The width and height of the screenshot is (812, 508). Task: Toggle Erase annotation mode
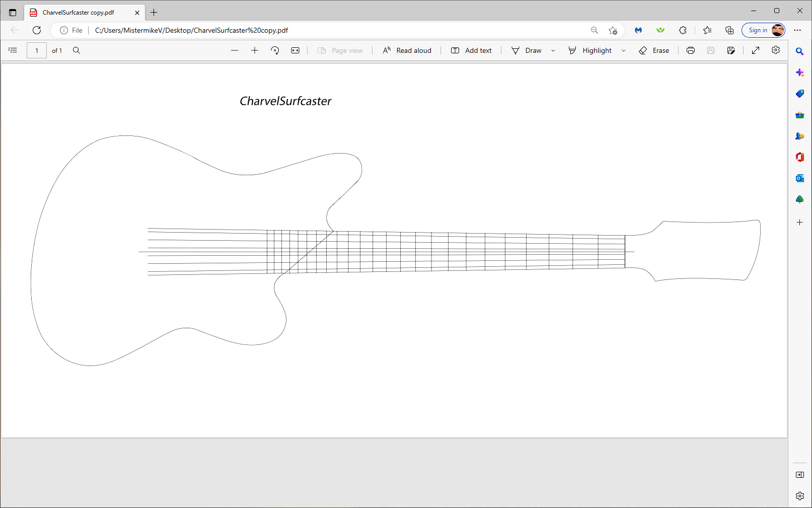coord(654,50)
